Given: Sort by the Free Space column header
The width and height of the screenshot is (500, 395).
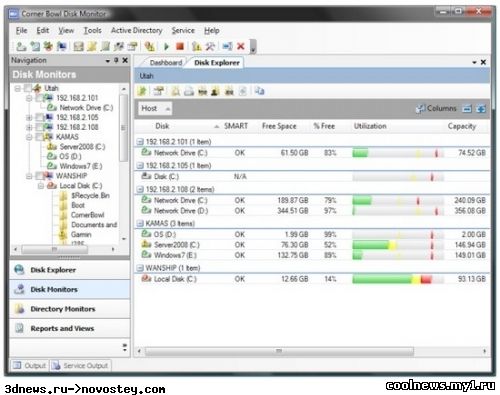Looking at the screenshot, I should point(279,126).
